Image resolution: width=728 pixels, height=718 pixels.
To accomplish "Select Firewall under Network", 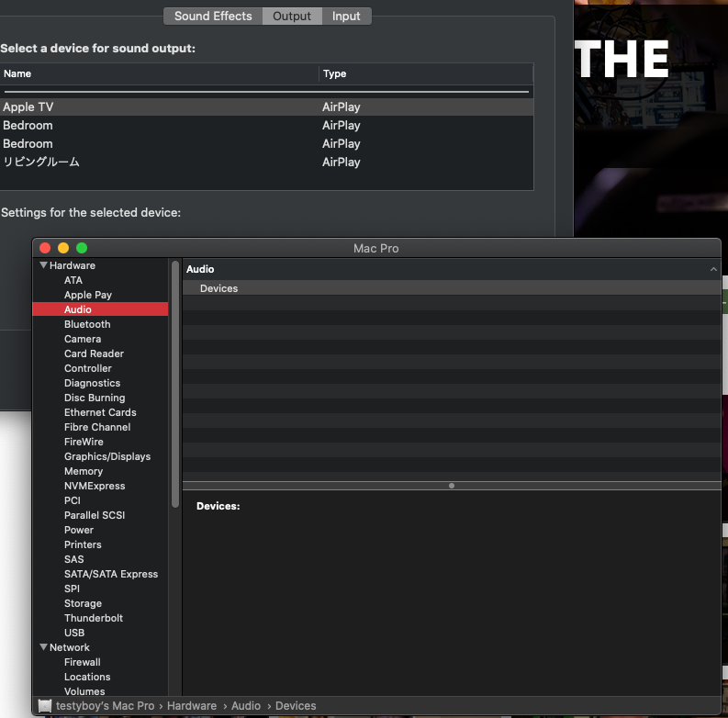I will (x=83, y=662).
